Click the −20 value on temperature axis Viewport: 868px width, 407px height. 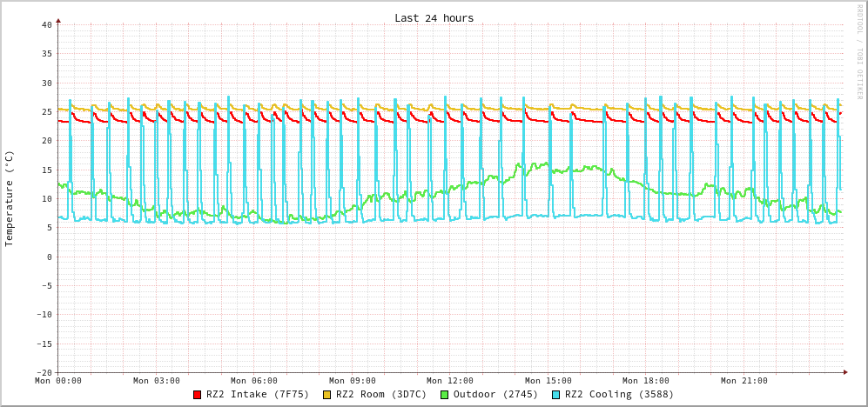tap(44, 372)
